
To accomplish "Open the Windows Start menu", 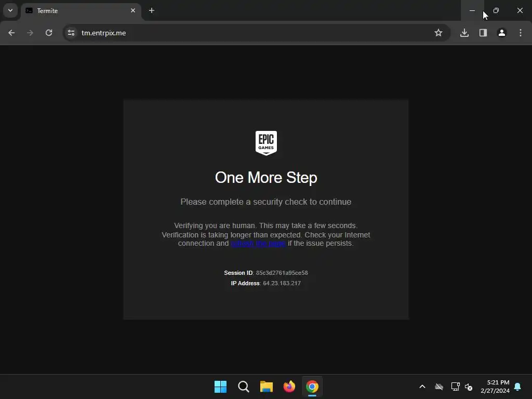I will [220, 387].
